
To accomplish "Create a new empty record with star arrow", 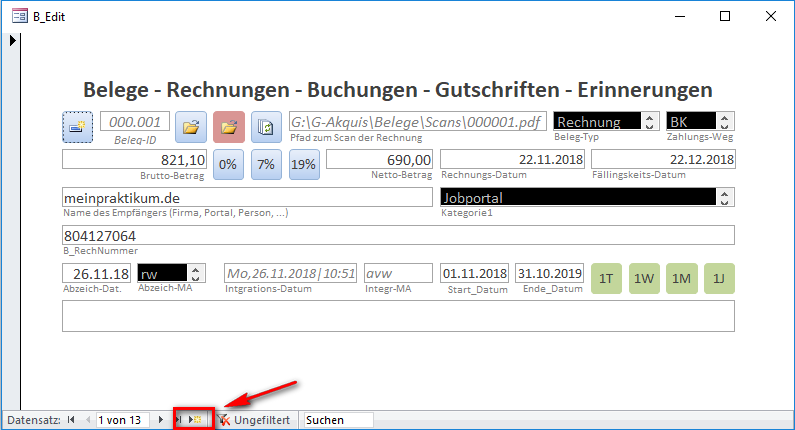I will tap(196, 420).
